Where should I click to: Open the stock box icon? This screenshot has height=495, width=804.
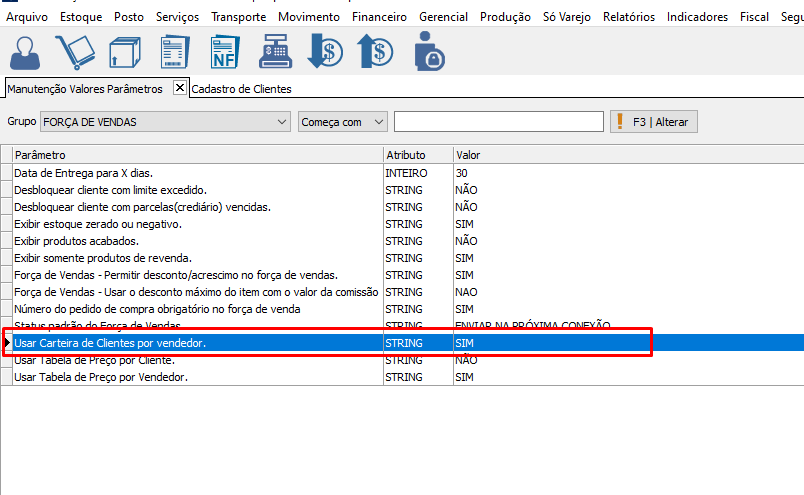(125, 51)
